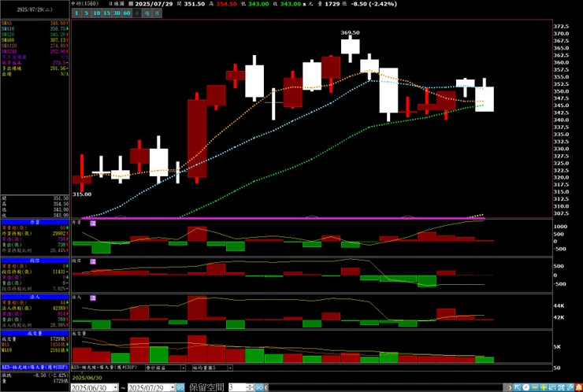Open the start date 2025/06/30 dropdown

(115, 388)
